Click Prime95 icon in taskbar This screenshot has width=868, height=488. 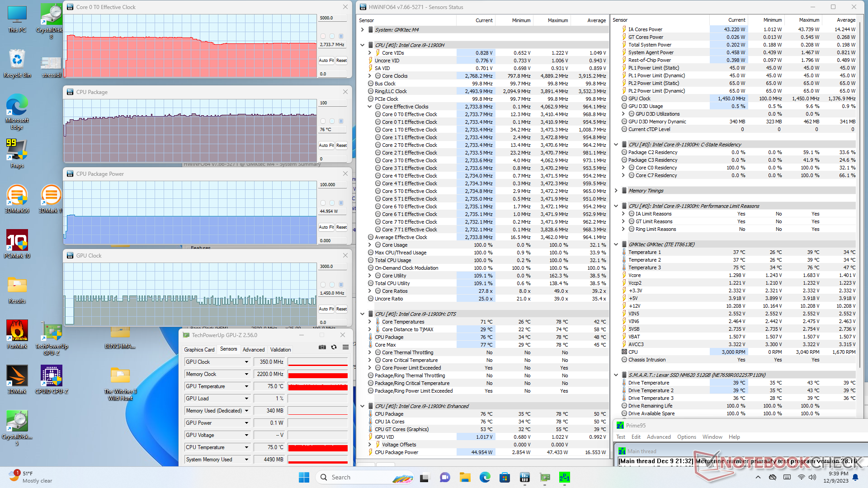(x=564, y=477)
